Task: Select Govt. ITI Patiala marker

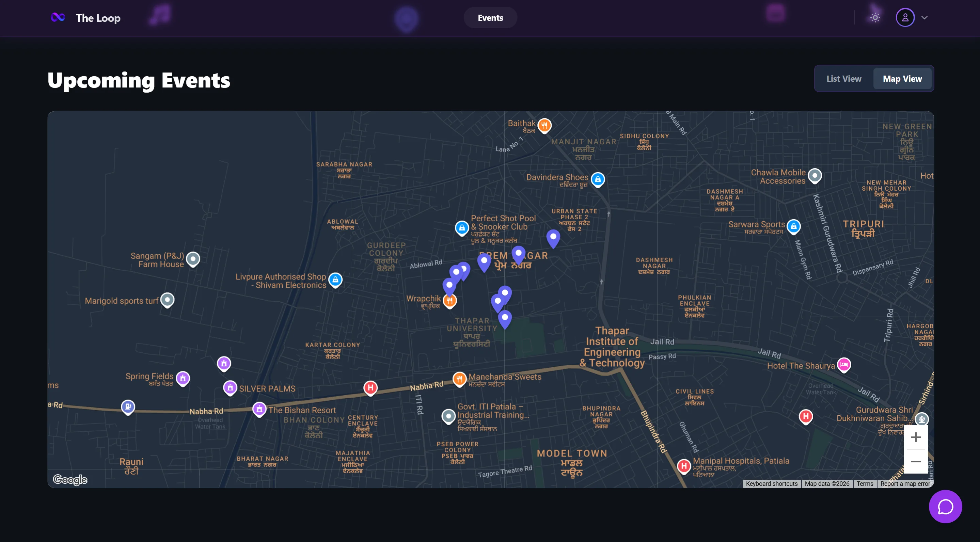Action: (448, 416)
